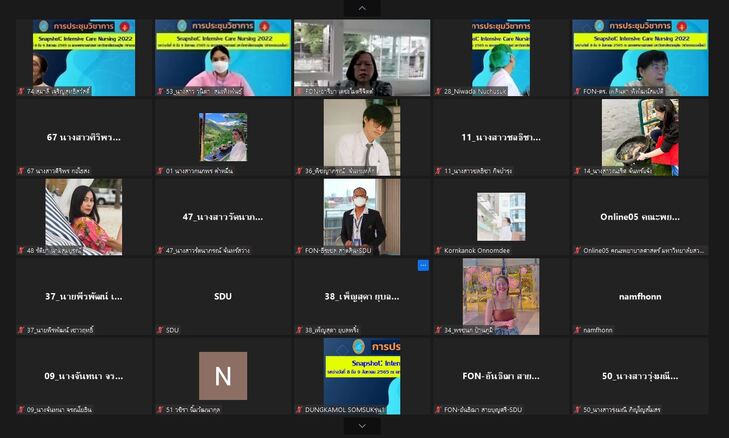Click muted mic icon on participant 11 tile
The width and height of the screenshot is (729, 438).
[438, 171]
